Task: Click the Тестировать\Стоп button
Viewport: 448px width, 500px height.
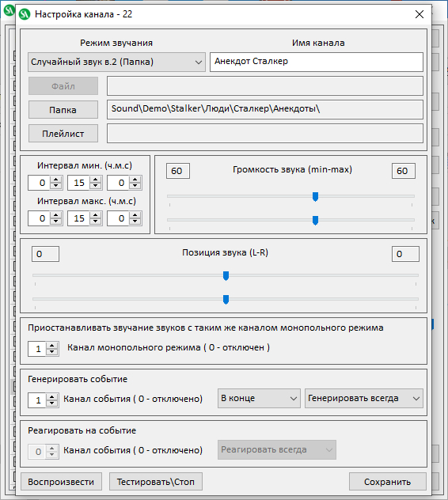Action: (156, 482)
